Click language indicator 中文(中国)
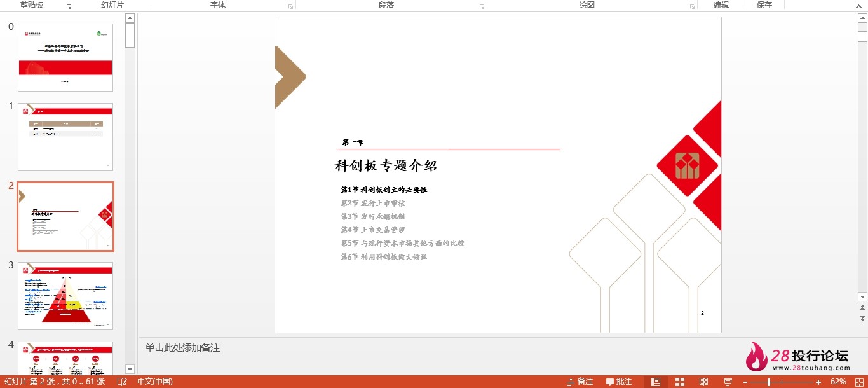Screen dimensions: 868x388 coord(155,382)
